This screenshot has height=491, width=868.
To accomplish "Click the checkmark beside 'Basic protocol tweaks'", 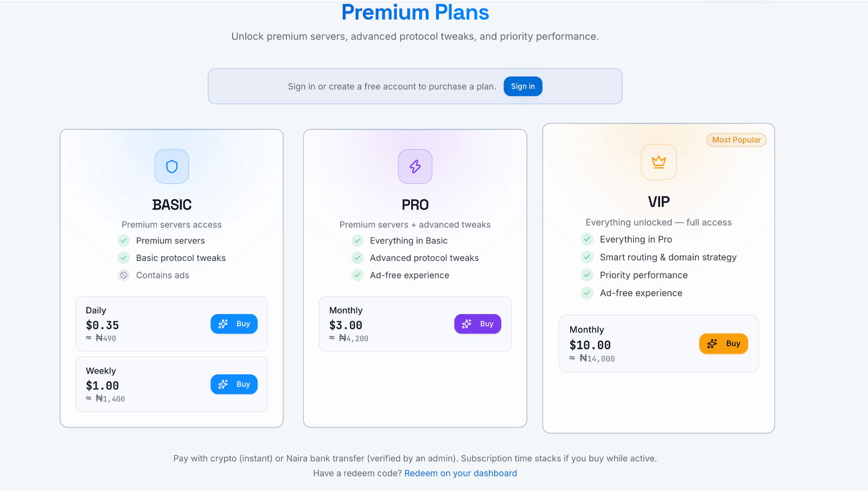I will pos(124,258).
